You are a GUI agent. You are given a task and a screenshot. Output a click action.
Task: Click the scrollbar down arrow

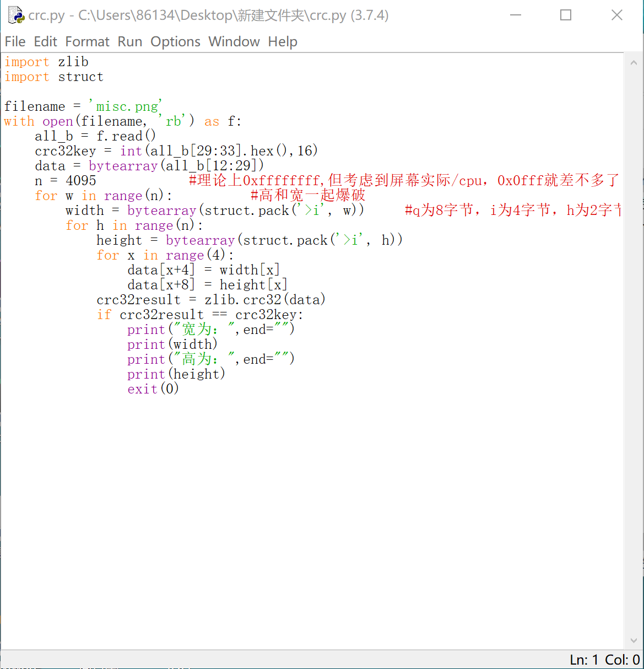pos(634,640)
